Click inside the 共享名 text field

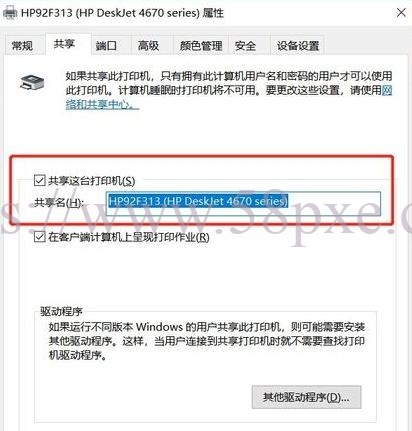(243, 203)
